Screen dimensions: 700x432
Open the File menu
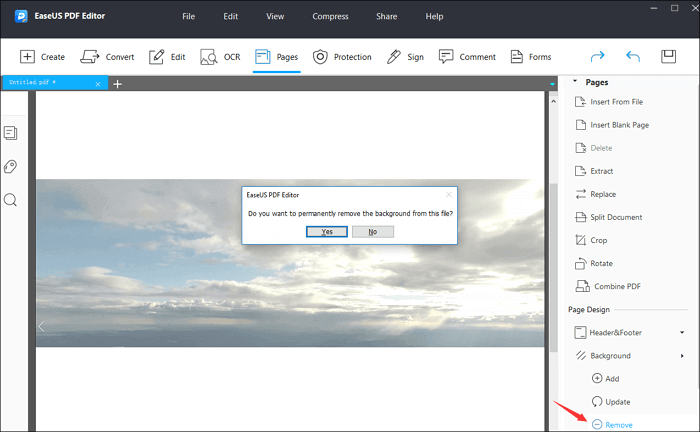click(x=188, y=16)
